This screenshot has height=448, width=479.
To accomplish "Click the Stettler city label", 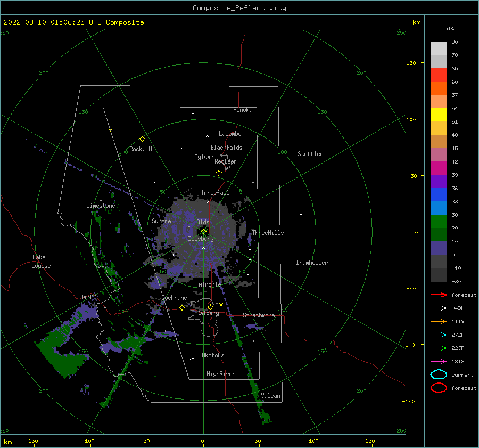I will 310,154.
